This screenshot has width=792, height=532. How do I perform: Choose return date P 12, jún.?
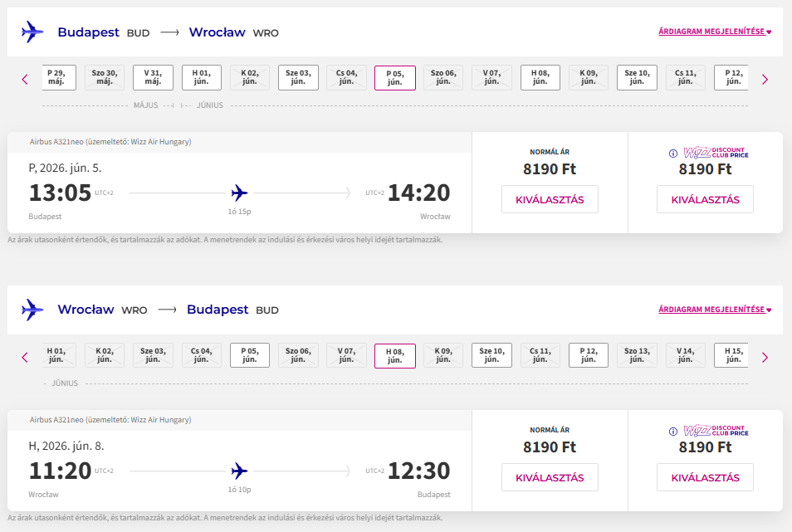click(589, 355)
